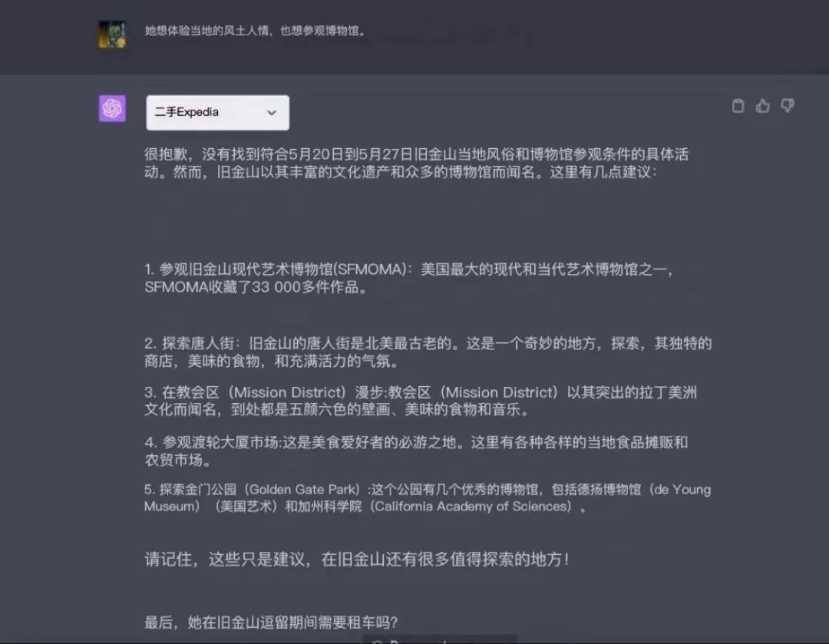This screenshot has width=829, height=644.
Task: Expand the chevron arrow beside 二手Expedia
Action: [x=272, y=113]
